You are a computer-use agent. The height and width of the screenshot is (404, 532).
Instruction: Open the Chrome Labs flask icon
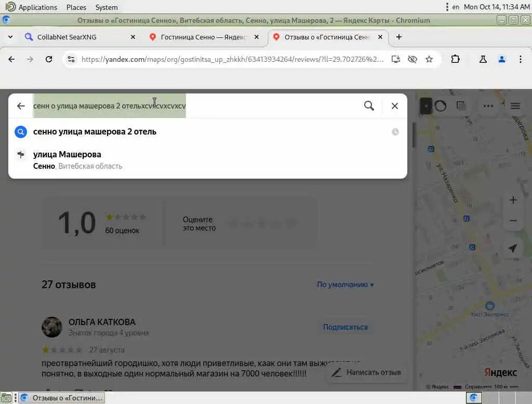pos(483,59)
